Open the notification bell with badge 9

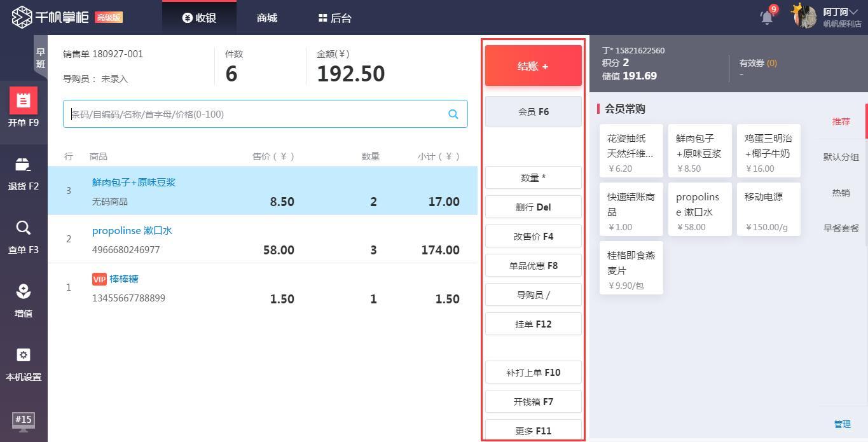point(766,17)
